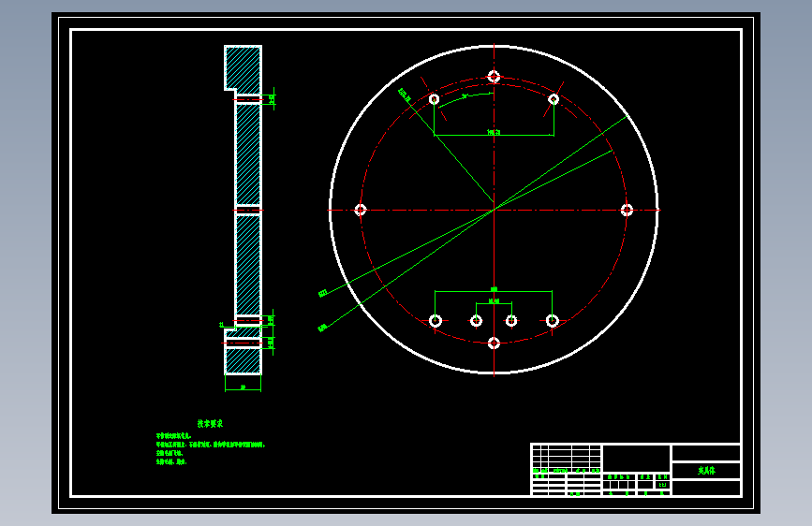This screenshot has height=526, width=812.
Task: Select the large white outer circle
Action: tap(494, 210)
